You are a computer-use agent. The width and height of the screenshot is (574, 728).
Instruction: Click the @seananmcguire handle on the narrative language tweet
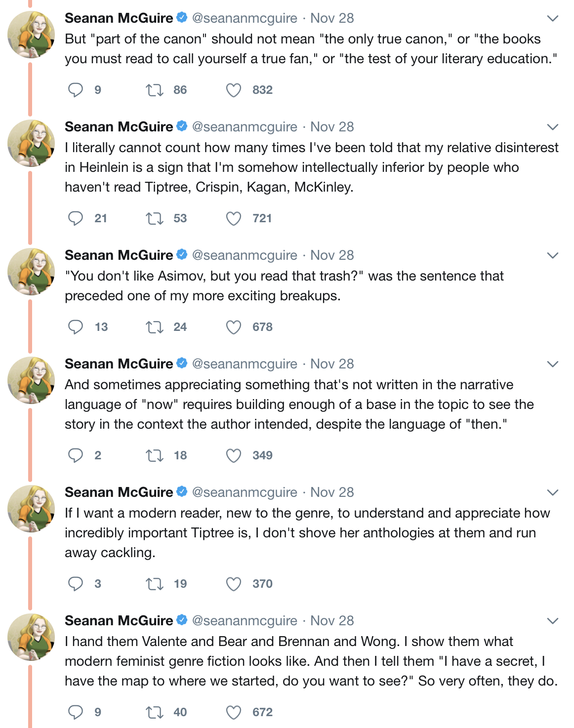[245, 364]
